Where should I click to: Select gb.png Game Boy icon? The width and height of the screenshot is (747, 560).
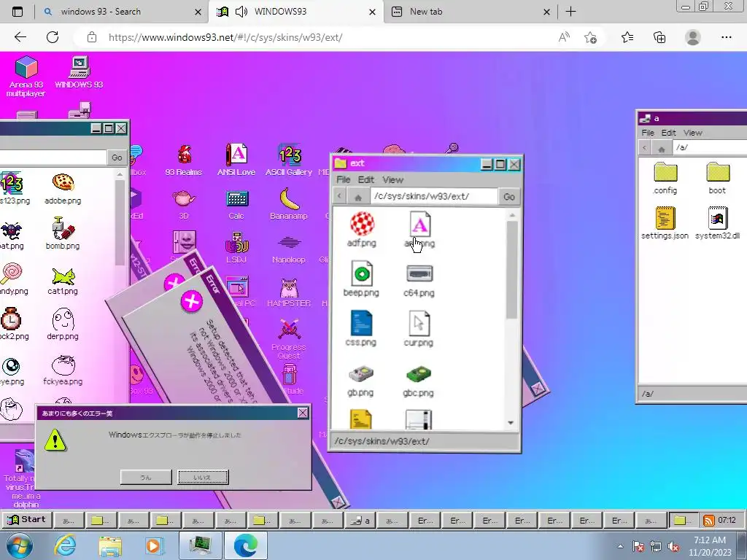coord(360,381)
